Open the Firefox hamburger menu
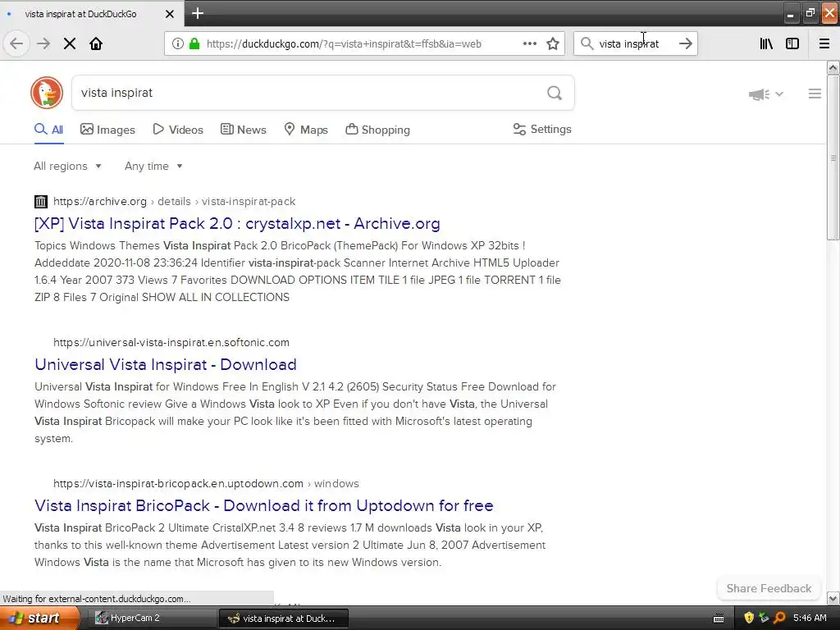840x630 pixels. click(x=824, y=43)
